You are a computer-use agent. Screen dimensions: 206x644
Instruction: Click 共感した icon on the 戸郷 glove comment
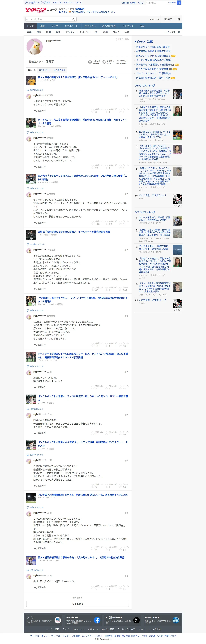pyautogui.click(x=93, y=111)
